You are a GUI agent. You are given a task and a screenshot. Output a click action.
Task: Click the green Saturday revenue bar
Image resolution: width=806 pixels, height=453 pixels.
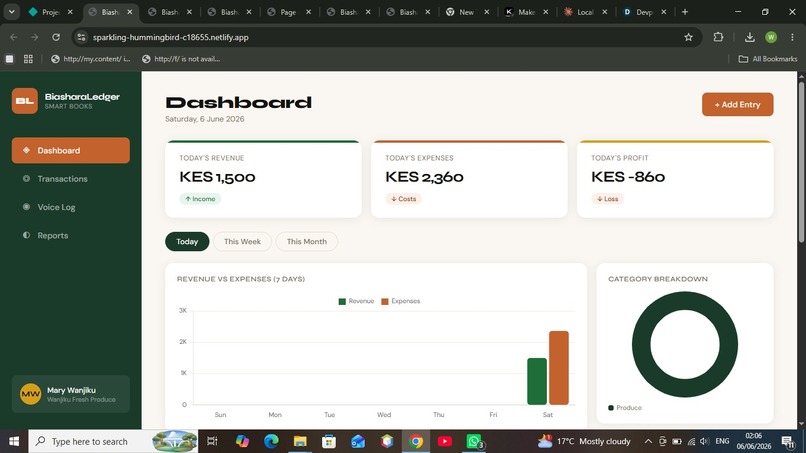click(x=537, y=381)
